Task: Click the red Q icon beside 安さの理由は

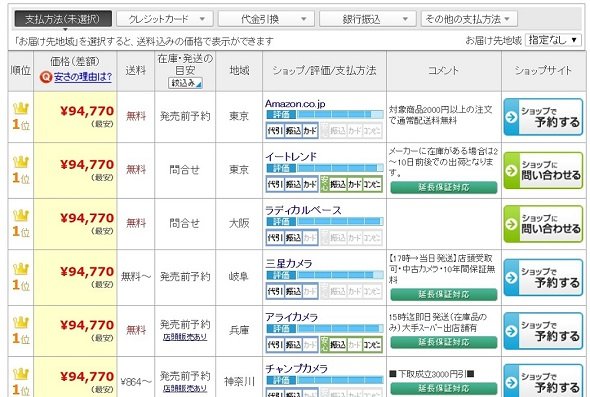Action: click(46, 77)
